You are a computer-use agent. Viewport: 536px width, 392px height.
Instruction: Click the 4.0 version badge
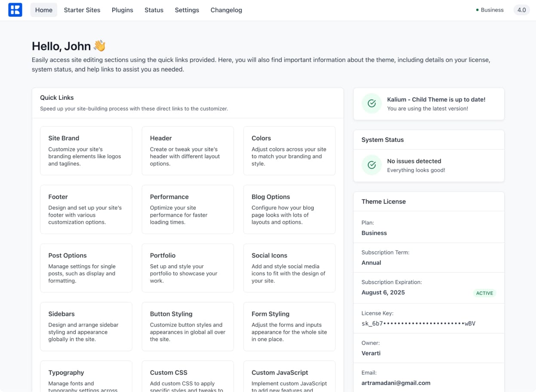pyautogui.click(x=521, y=10)
